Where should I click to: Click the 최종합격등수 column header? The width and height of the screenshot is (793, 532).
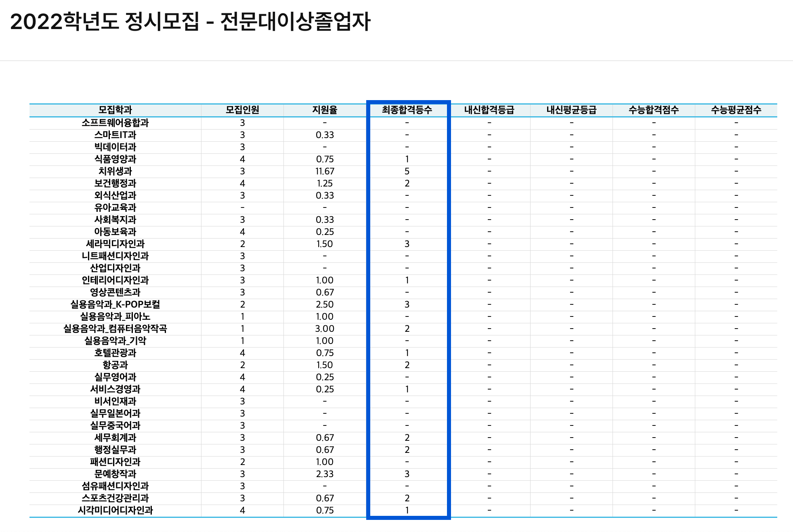coord(407,110)
